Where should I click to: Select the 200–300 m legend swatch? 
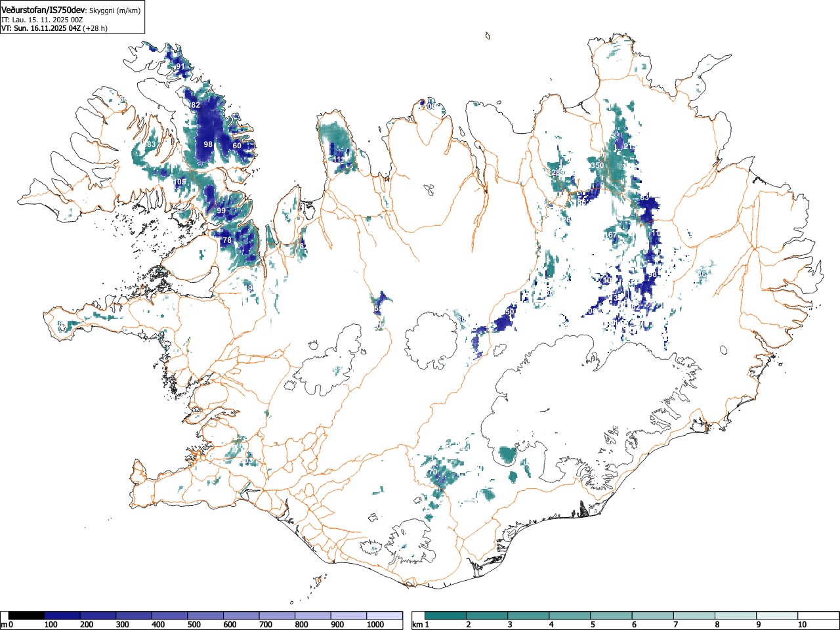[98, 616]
